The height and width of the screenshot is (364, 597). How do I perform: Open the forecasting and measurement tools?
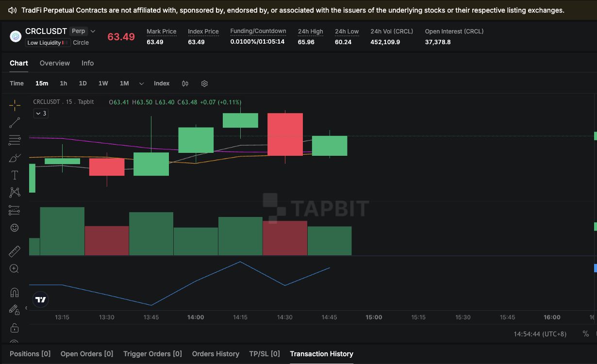(15, 210)
